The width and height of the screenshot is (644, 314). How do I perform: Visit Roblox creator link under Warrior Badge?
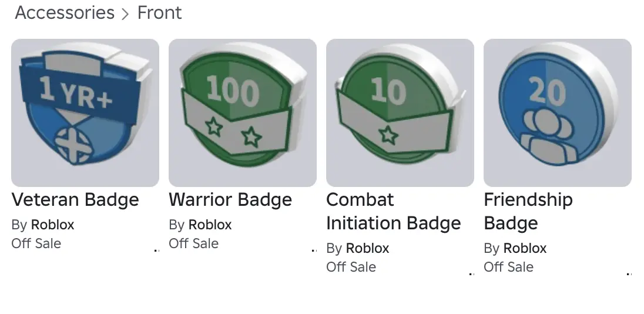pos(210,225)
